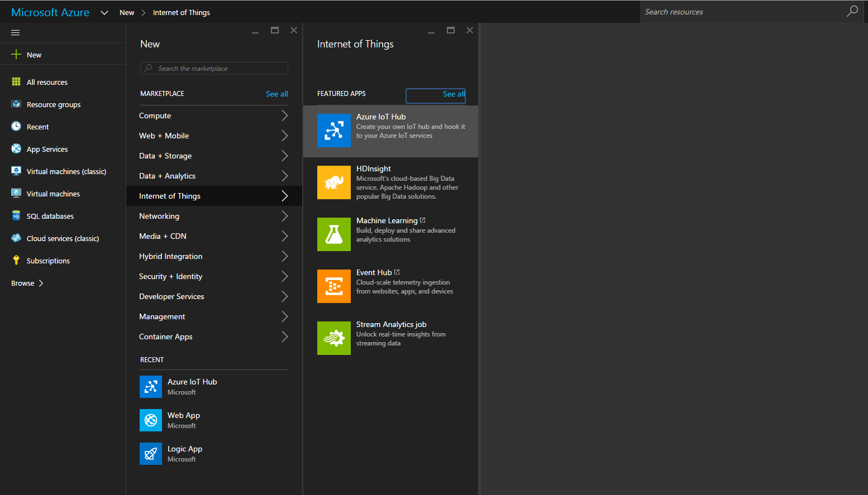Expand the Security + Identity chevron
Viewport: 868px width, 495px height.
coord(285,276)
